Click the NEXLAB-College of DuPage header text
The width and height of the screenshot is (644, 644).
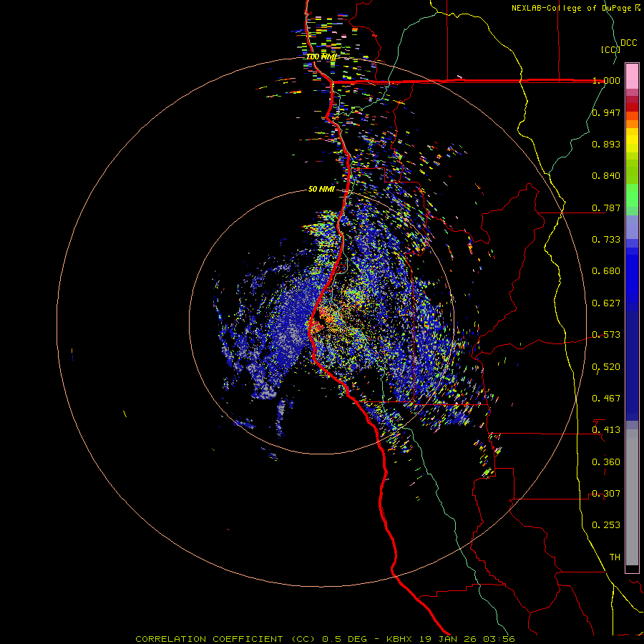pyautogui.click(x=572, y=8)
